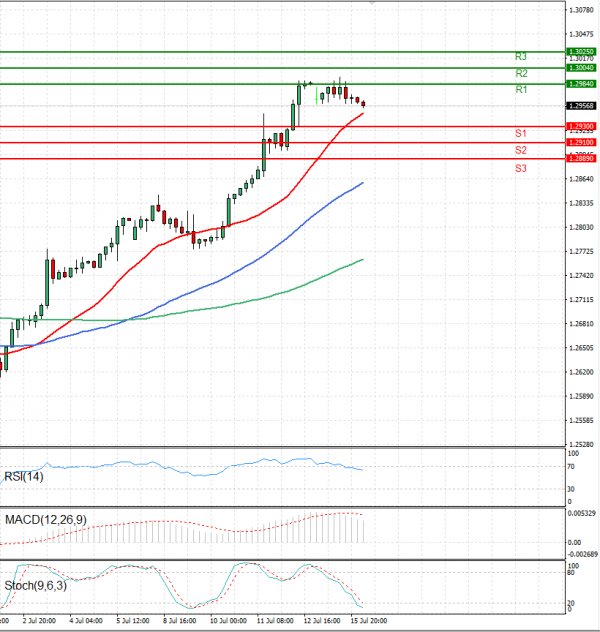This screenshot has width=600, height=632.
Task: Select the 1.29100 support price tag
Action: pyautogui.click(x=581, y=142)
